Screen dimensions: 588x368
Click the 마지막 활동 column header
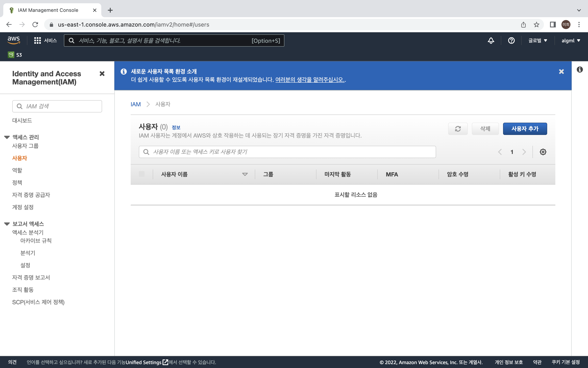tap(337, 174)
